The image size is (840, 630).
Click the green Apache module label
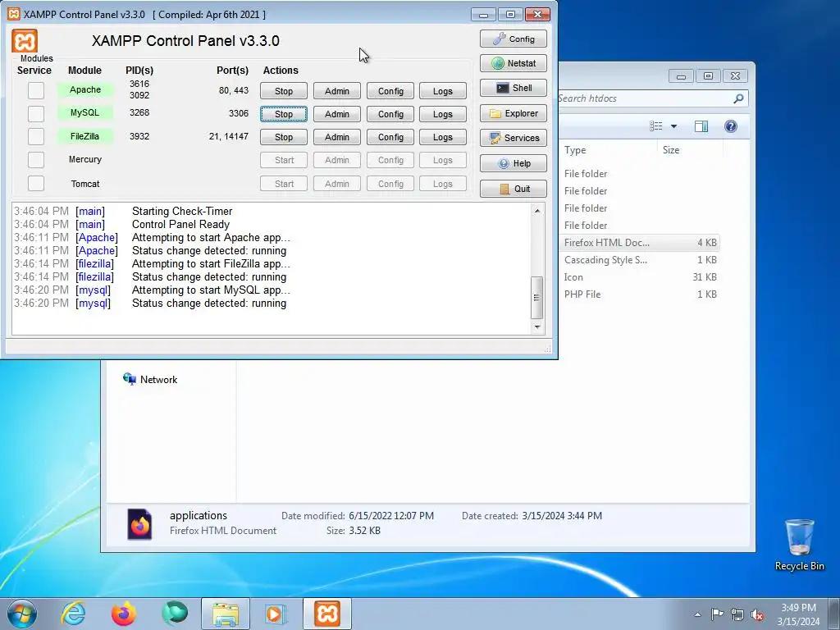click(x=85, y=89)
